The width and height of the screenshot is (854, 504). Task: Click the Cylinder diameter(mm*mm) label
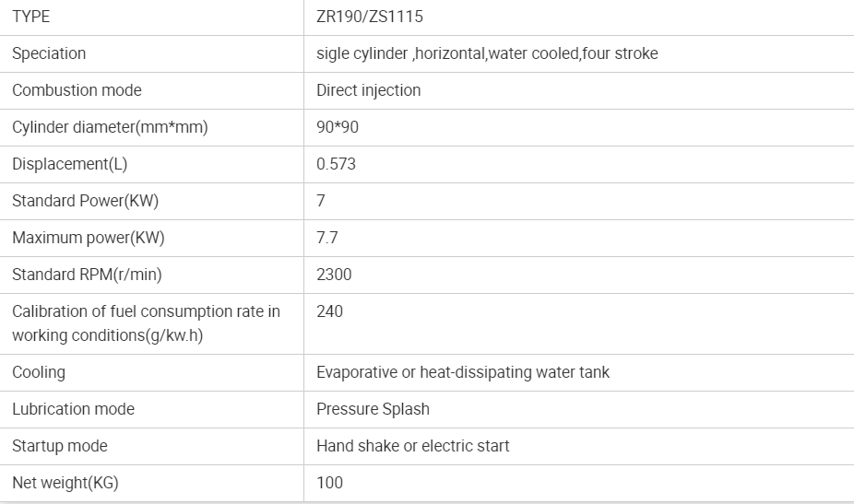pyautogui.click(x=110, y=127)
